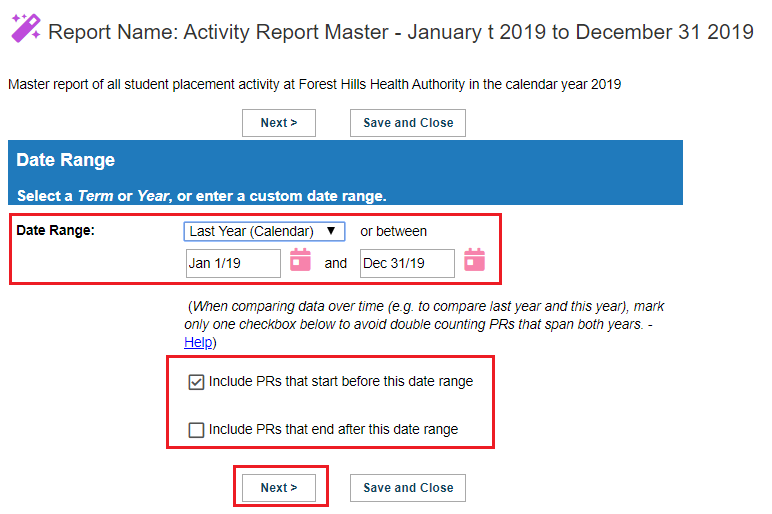Click the top Save and Close button
This screenshot has width=772, height=514.
(408, 123)
